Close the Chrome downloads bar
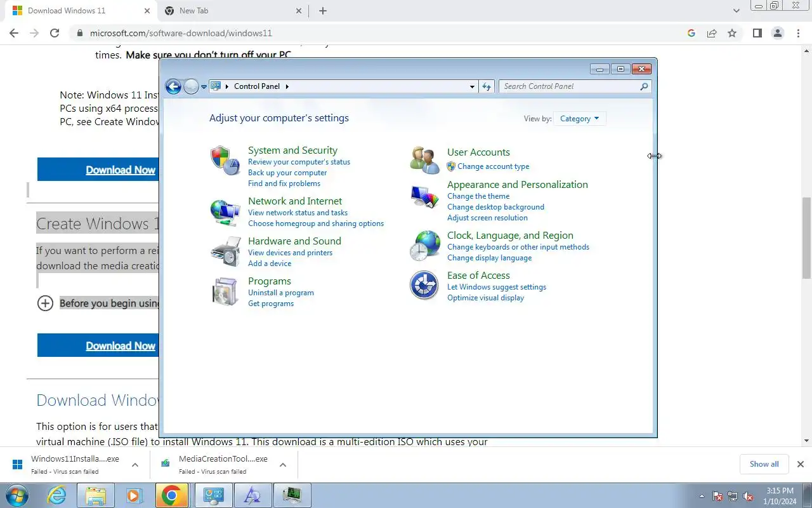Screen dimensions: 812x508 801,464
